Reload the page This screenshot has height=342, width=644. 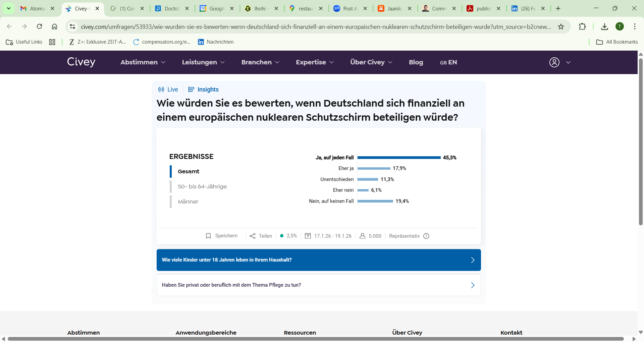pos(39,26)
